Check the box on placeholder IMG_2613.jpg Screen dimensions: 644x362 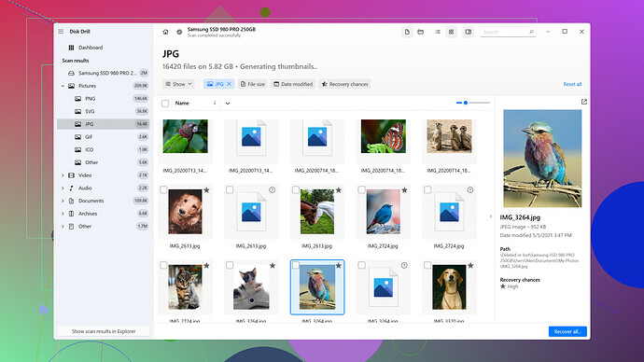230,189
